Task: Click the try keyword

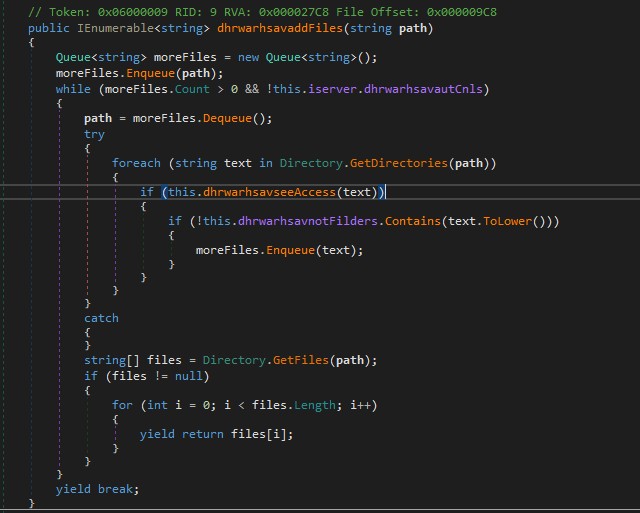Action: click(94, 133)
